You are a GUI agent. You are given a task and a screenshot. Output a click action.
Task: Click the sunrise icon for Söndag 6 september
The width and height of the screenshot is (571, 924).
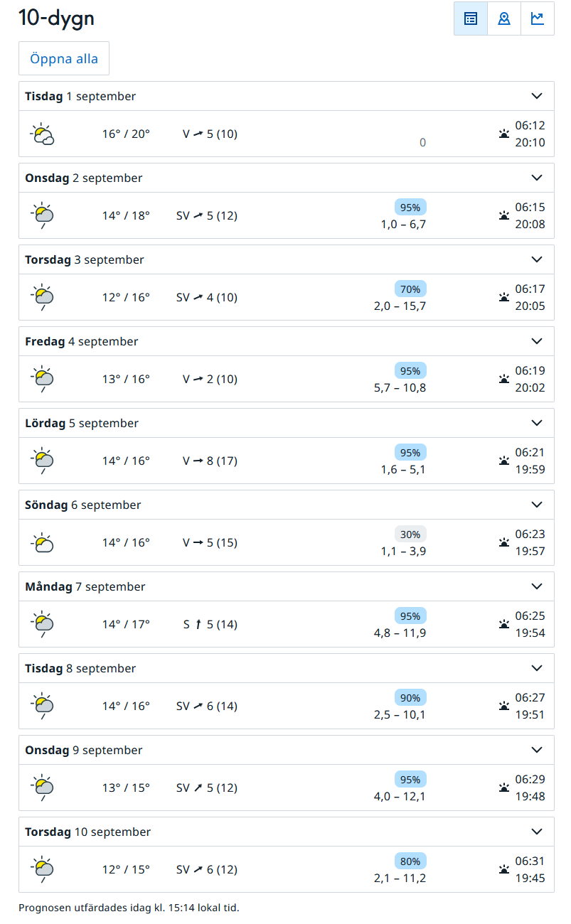point(504,542)
